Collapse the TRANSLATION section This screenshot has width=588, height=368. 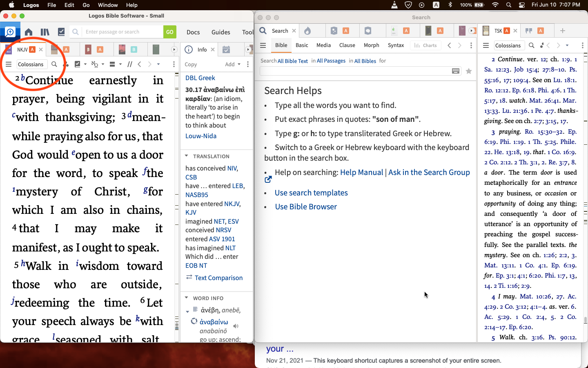click(x=187, y=156)
